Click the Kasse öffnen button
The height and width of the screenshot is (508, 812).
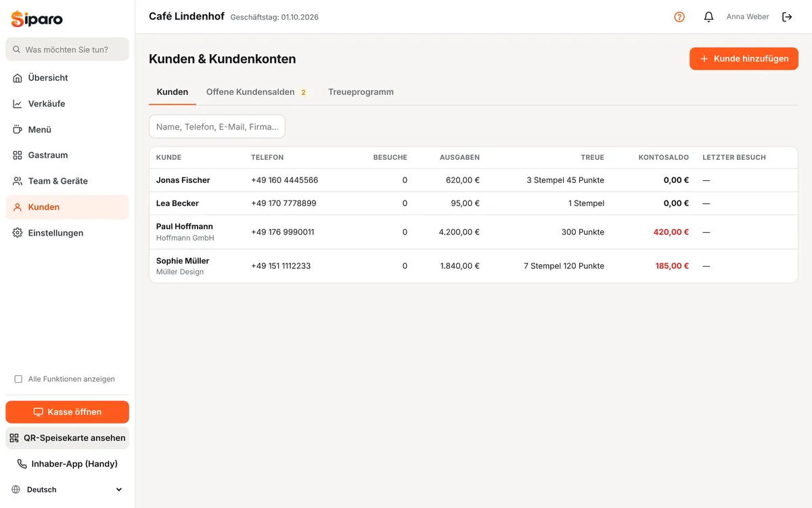click(x=67, y=412)
